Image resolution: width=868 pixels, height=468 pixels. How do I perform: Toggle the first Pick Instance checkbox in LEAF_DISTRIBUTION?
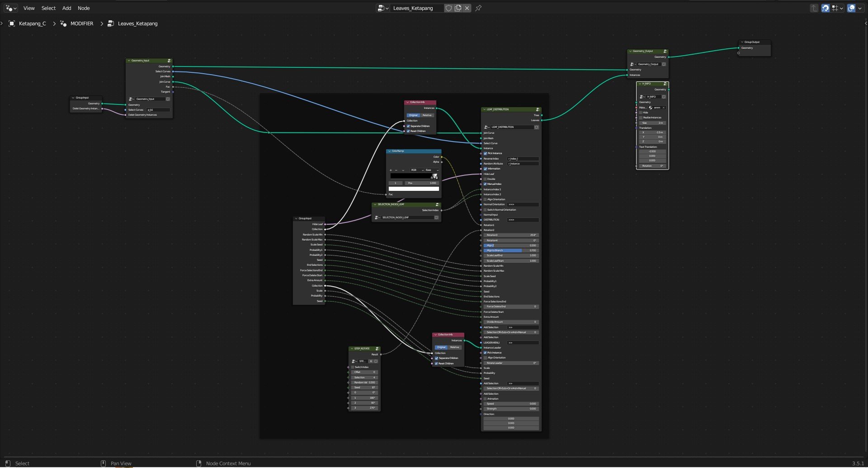click(x=485, y=153)
